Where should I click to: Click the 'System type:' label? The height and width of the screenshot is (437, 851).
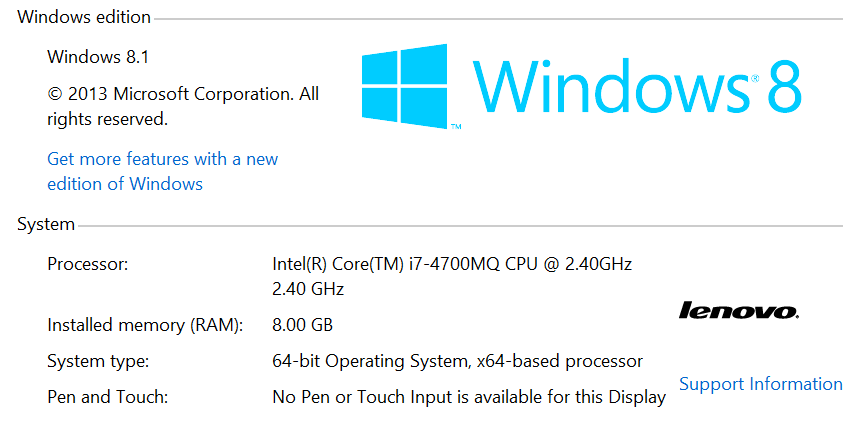[x=98, y=362]
